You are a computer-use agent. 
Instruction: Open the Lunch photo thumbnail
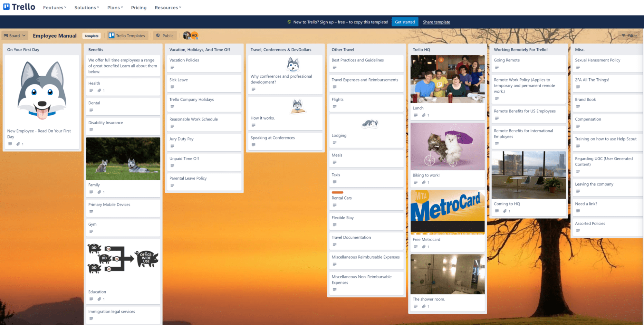(447, 79)
